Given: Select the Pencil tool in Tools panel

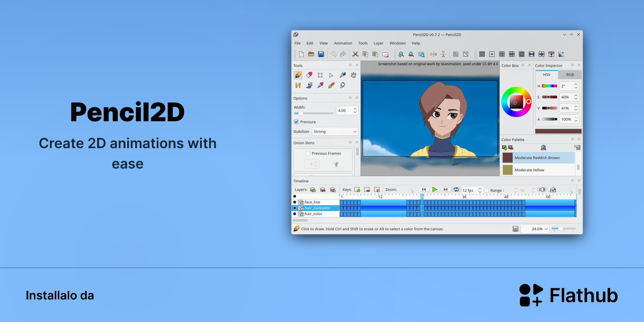Looking at the screenshot, I should 298,75.
